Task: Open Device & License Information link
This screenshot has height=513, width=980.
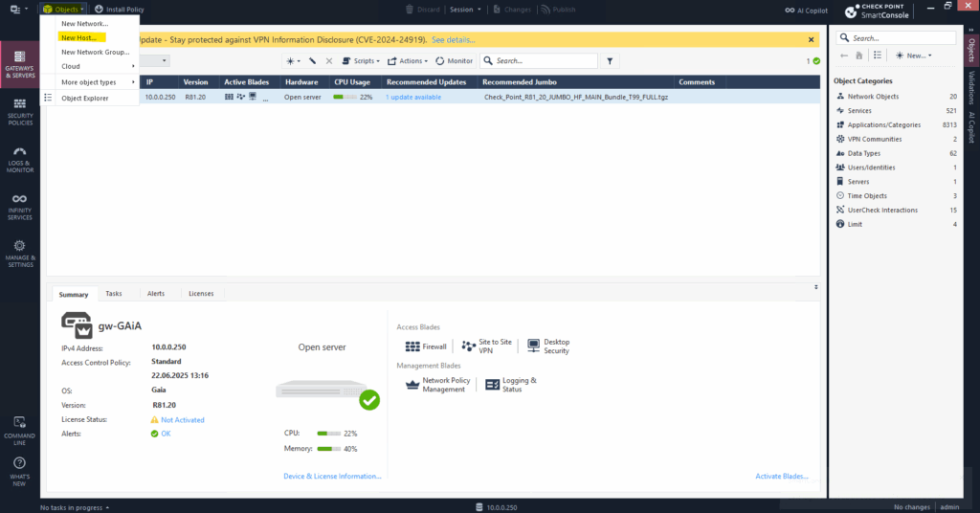Action: [x=332, y=476]
